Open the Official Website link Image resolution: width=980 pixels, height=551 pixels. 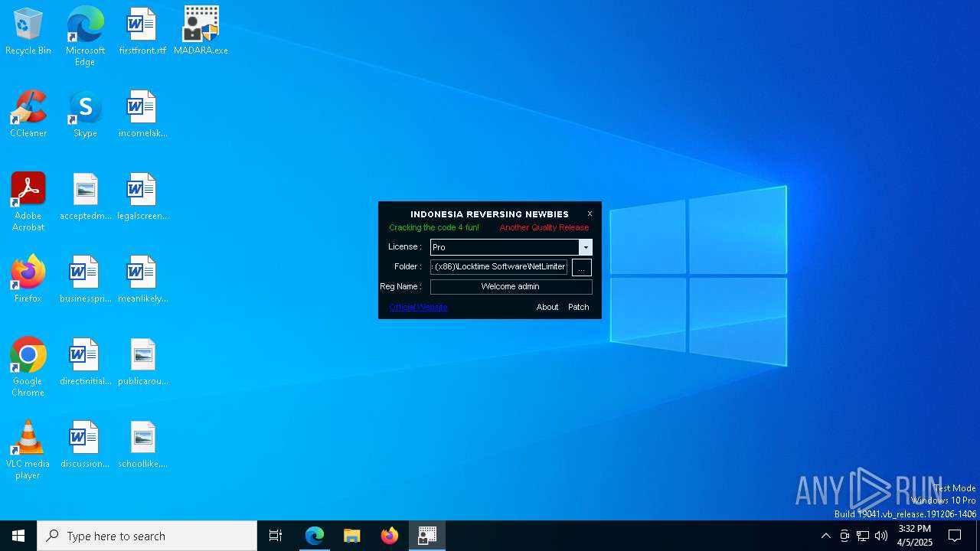tap(418, 307)
